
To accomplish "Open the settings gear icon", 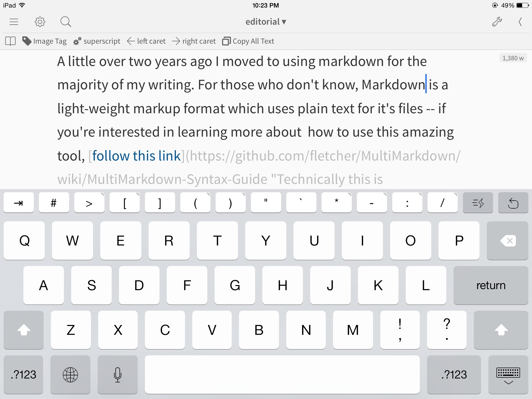I will pyautogui.click(x=40, y=22).
